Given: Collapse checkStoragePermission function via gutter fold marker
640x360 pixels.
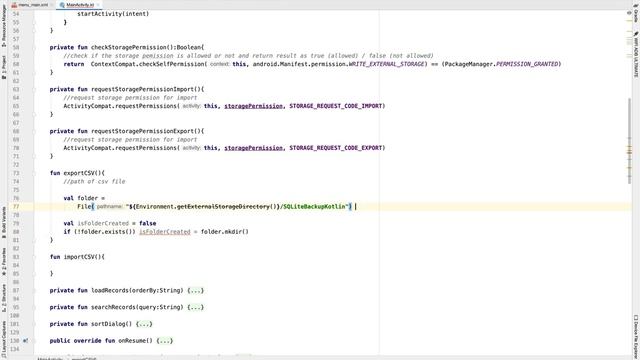Looking at the screenshot, I should pyautogui.click(x=34, y=47).
